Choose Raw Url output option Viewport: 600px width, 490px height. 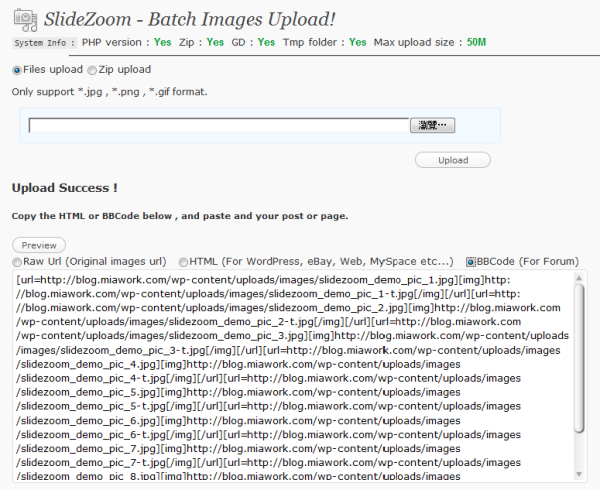(x=17, y=262)
